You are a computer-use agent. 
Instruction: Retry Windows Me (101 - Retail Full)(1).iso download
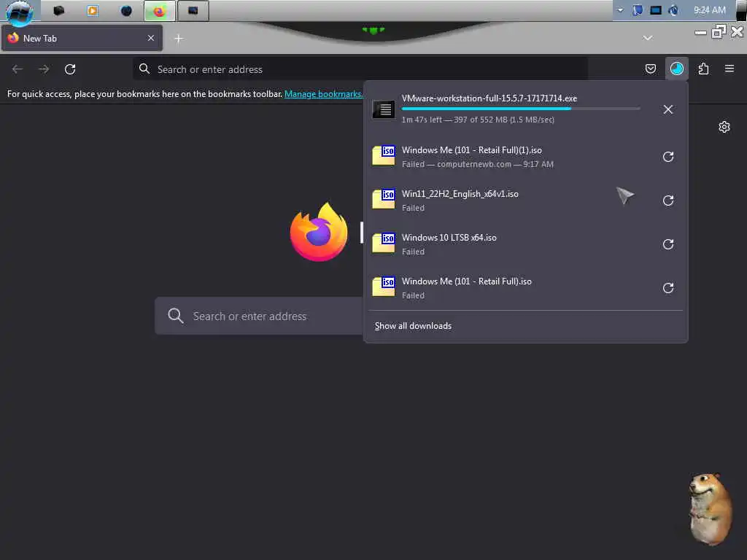[668, 157]
